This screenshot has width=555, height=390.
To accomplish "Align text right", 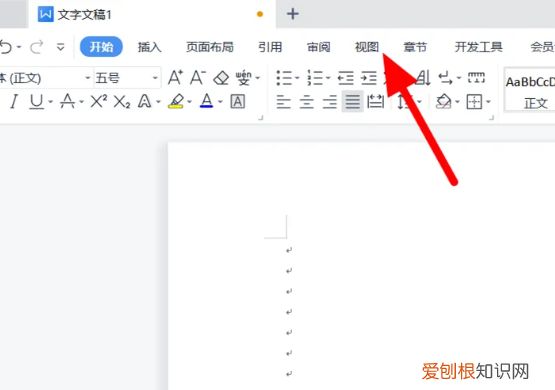I will [330, 102].
